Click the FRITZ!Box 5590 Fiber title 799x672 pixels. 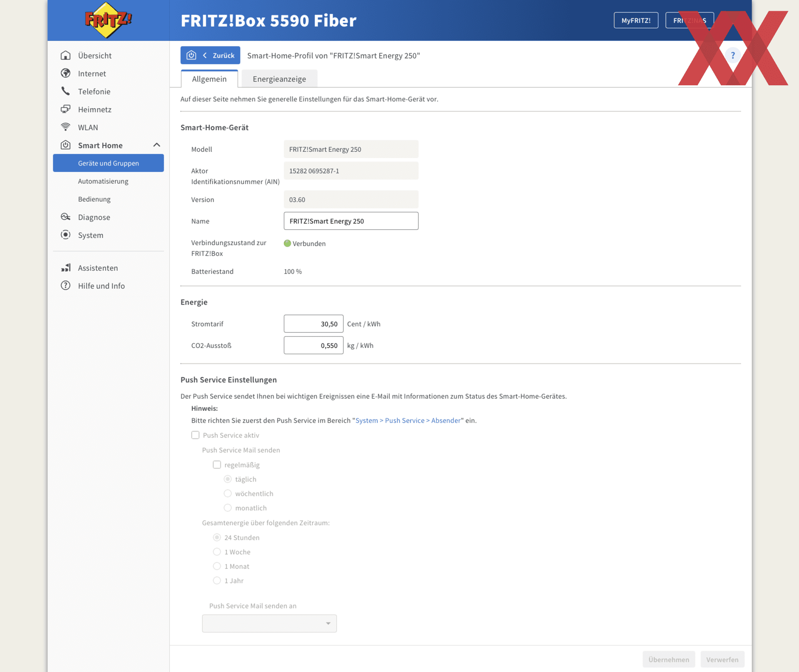268,20
